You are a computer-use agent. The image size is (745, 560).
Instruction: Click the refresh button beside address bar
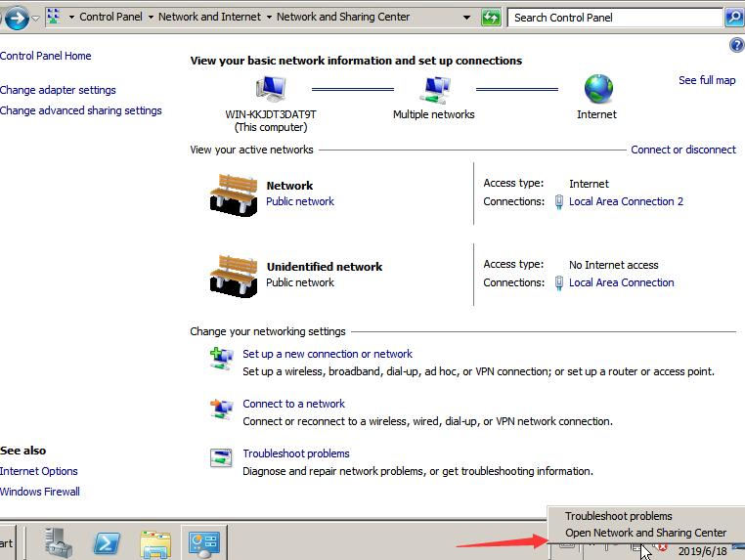tap(491, 17)
